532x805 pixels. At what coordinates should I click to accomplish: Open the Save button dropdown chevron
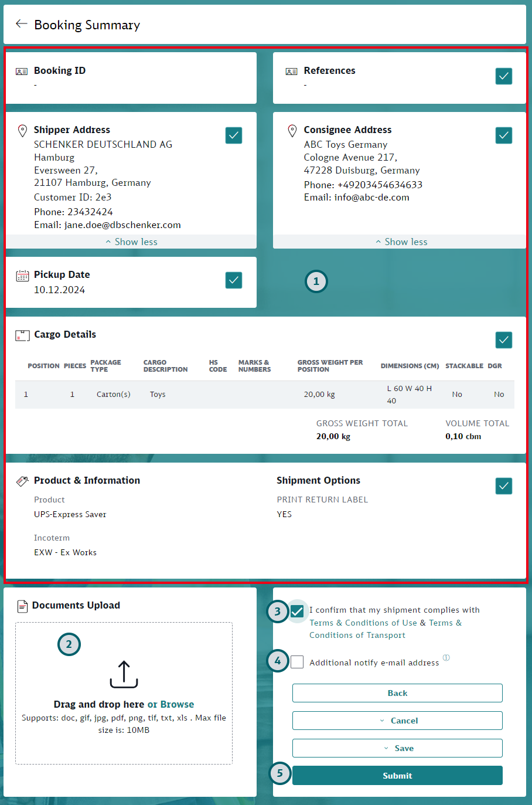tap(386, 748)
